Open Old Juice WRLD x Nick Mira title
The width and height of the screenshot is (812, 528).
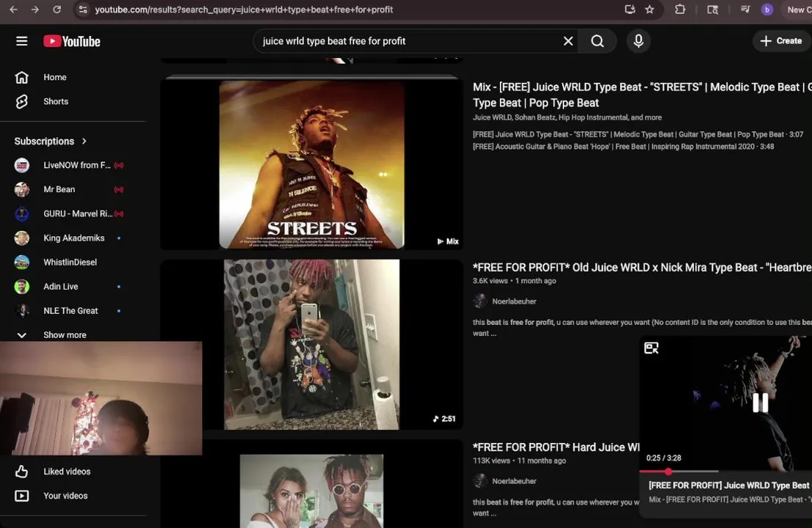(642, 268)
